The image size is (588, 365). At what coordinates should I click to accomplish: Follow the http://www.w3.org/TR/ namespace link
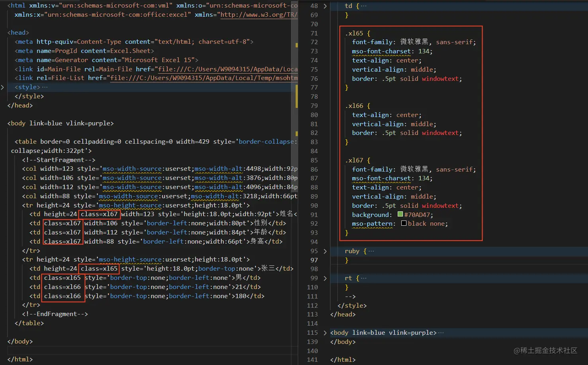[x=259, y=15]
